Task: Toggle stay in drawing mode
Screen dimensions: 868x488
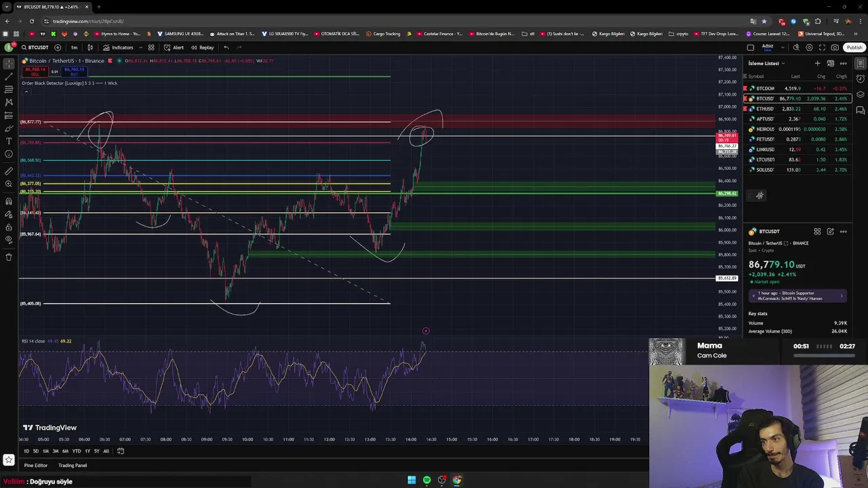Action: [x=9, y=214]
